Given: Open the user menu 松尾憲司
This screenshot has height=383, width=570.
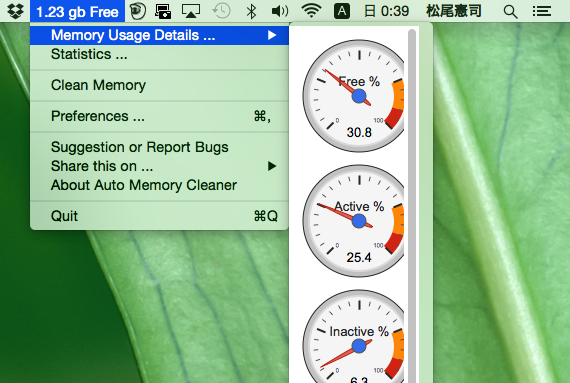Looking at the screenshot, I should [x=454, y=11].
